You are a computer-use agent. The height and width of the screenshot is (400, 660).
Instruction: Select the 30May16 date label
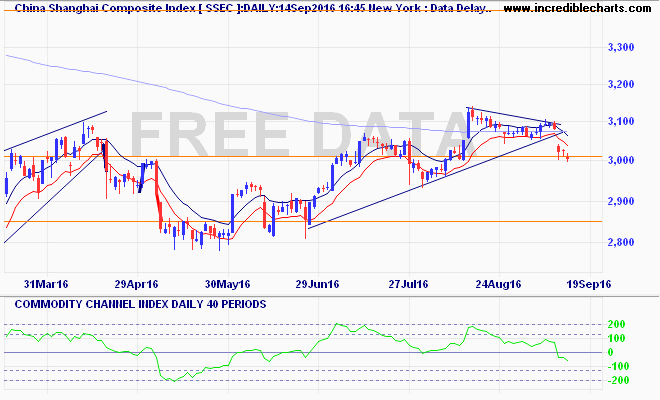pos(227,285)
